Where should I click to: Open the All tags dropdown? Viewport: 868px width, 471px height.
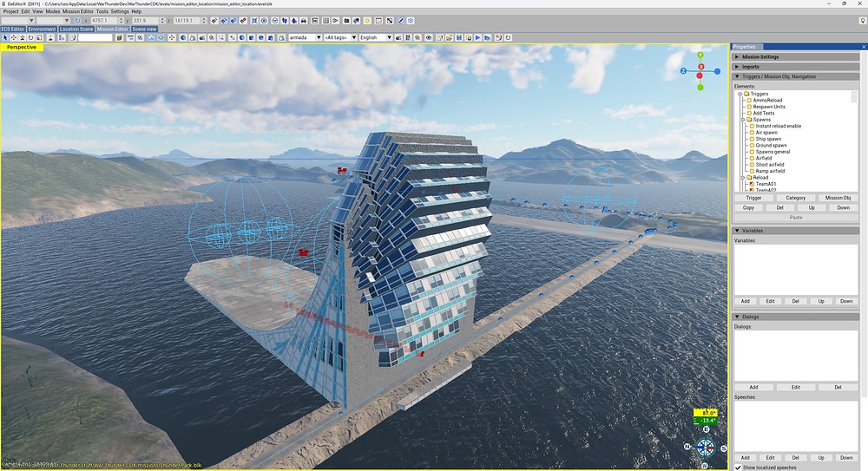(x=340, y=37)
